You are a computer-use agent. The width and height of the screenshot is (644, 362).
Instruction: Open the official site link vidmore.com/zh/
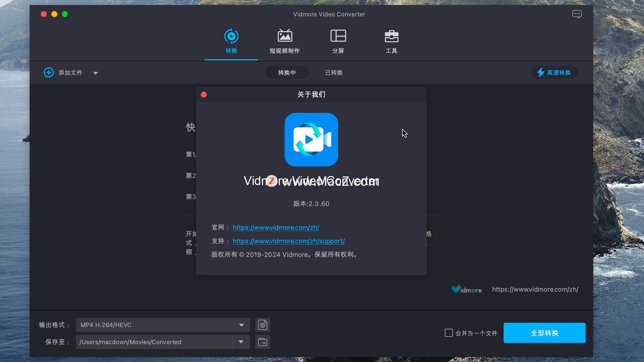coord(276,228)
